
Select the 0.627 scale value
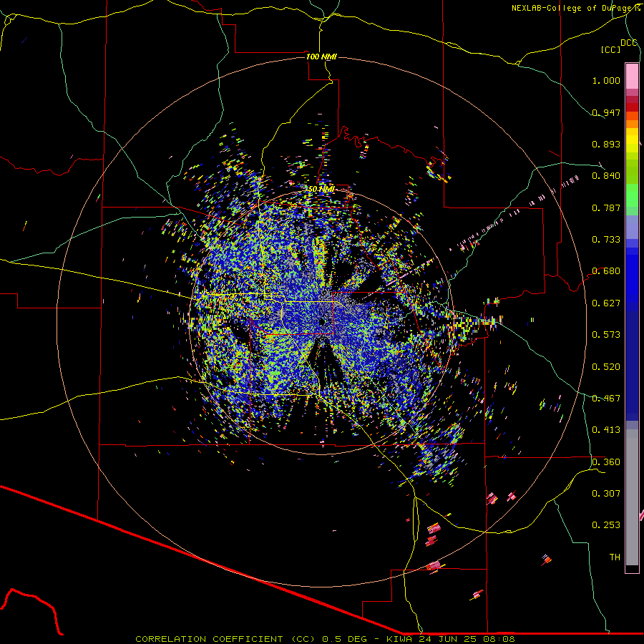point(606,303)
